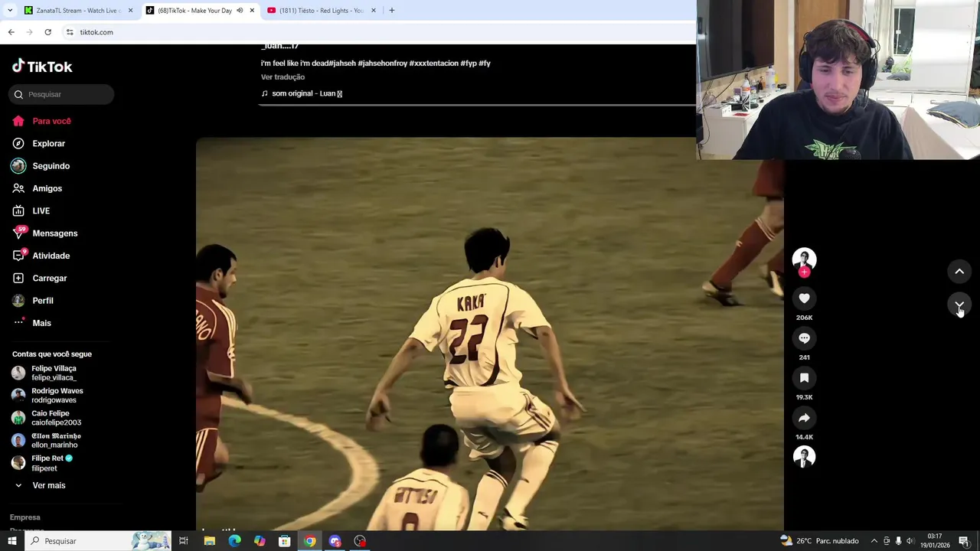The width and height of the screenshot is (980, 551).
Task: Open the Windows notification center
Action: coord(964,541)
